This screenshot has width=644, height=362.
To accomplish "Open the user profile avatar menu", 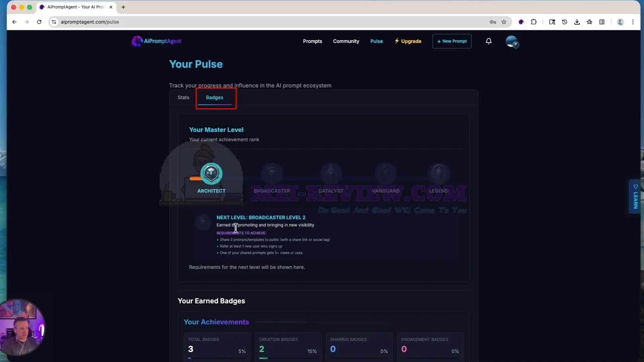I will 512,42.
